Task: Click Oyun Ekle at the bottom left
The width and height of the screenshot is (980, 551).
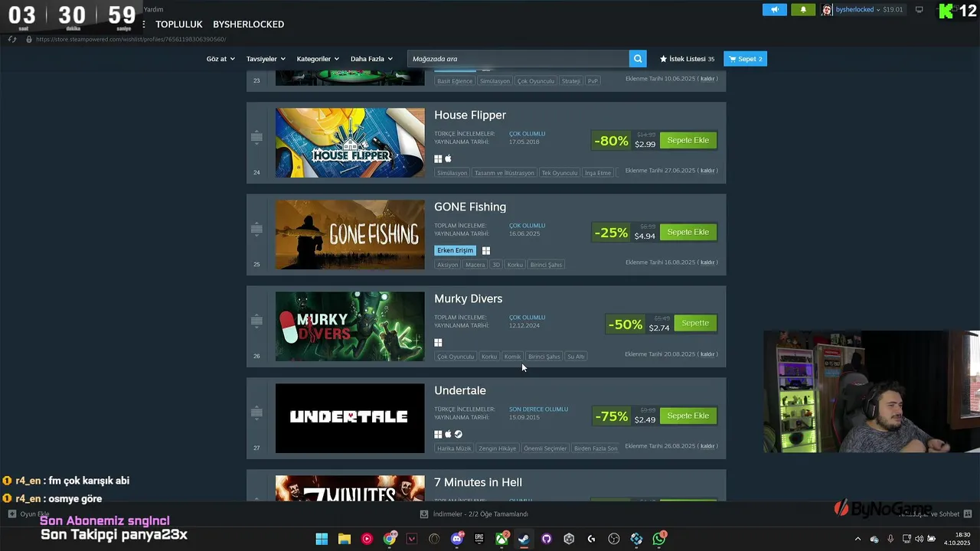Action: coord(29,514)
